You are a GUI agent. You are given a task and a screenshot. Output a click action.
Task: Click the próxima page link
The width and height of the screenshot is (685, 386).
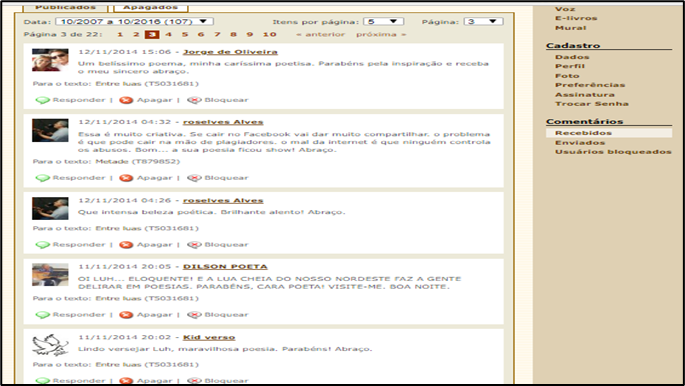381,34
